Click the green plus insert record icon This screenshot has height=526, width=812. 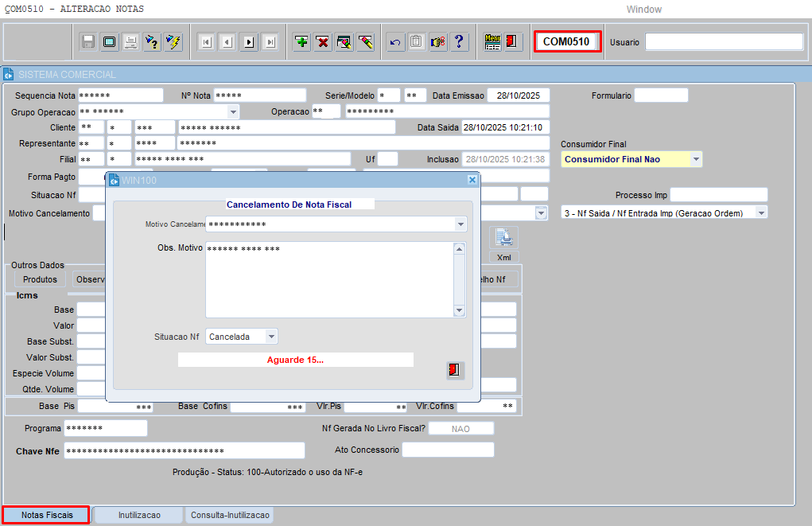(x=301, y=42)
